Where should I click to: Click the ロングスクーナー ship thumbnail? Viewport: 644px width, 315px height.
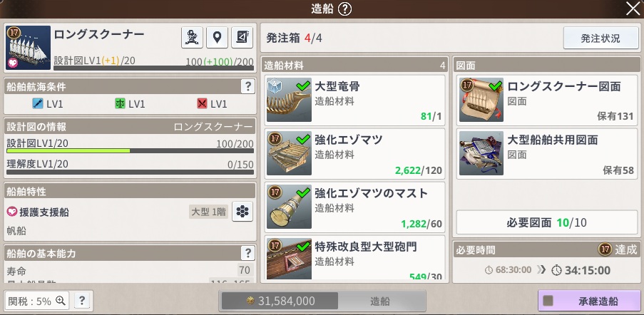coord(28,48)
